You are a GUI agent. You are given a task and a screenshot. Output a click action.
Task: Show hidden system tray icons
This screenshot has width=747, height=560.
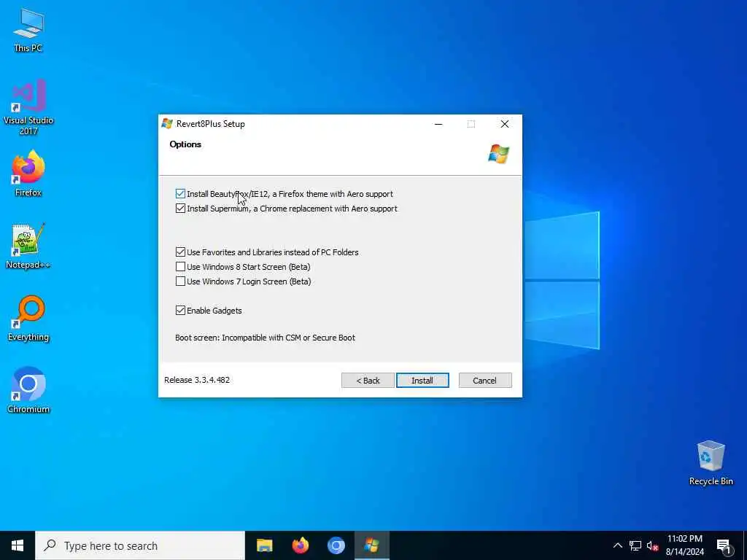[x=617, y=545]
